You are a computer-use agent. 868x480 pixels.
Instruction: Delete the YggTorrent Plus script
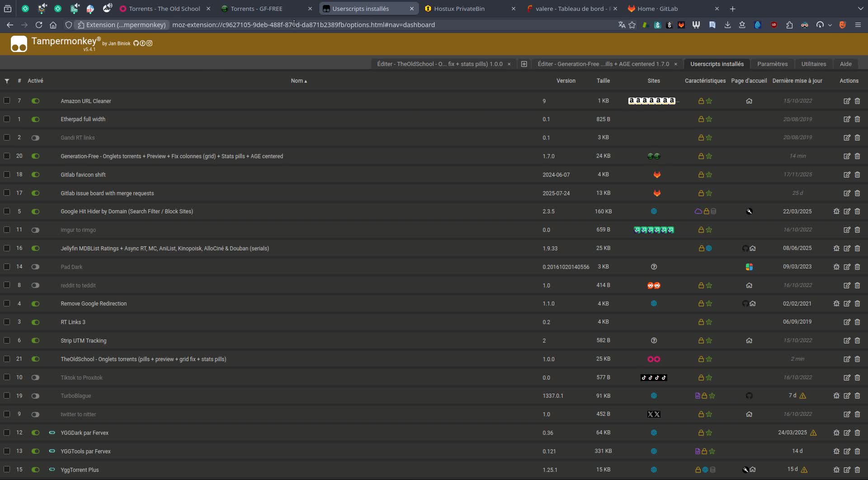coord(857,470)
